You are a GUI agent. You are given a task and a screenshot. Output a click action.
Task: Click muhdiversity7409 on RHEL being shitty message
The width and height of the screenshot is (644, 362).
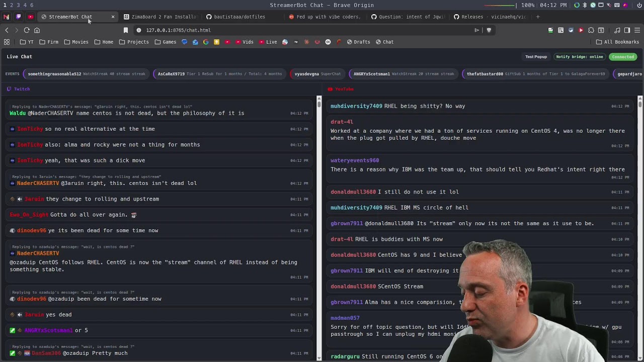(x=356, y=106)
